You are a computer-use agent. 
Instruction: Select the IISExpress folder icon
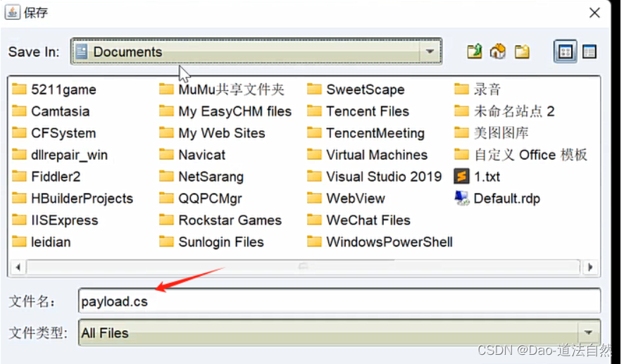pyautogui.click(x=19, y=220)
